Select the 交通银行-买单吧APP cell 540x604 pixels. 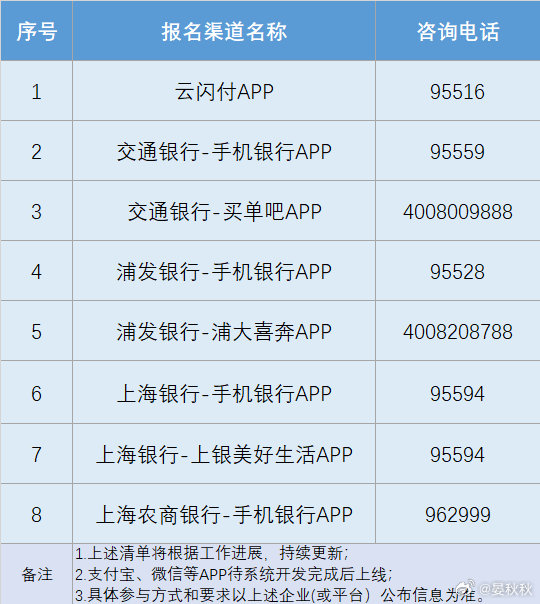pos(224,211)
